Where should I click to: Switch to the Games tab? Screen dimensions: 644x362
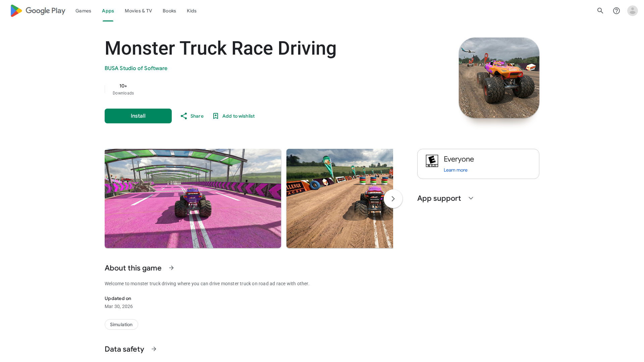coord(83,11)
